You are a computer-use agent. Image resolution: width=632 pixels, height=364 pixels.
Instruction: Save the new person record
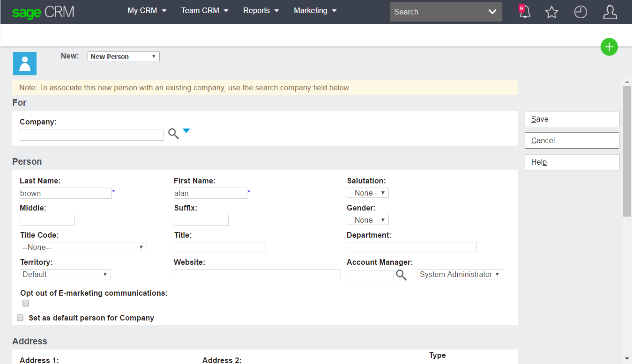pyautogui.click(x=572, y=119)
